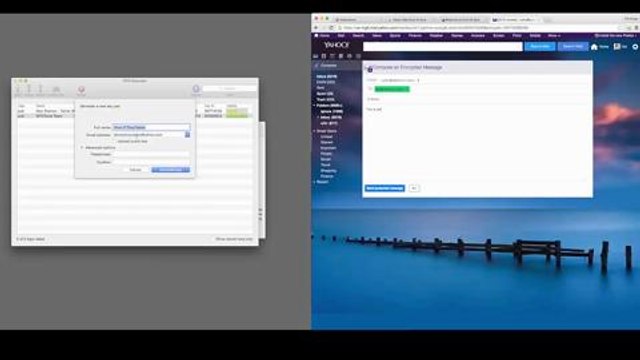
Task: Click the browser back arrow
Action: (x=316, y=28)
